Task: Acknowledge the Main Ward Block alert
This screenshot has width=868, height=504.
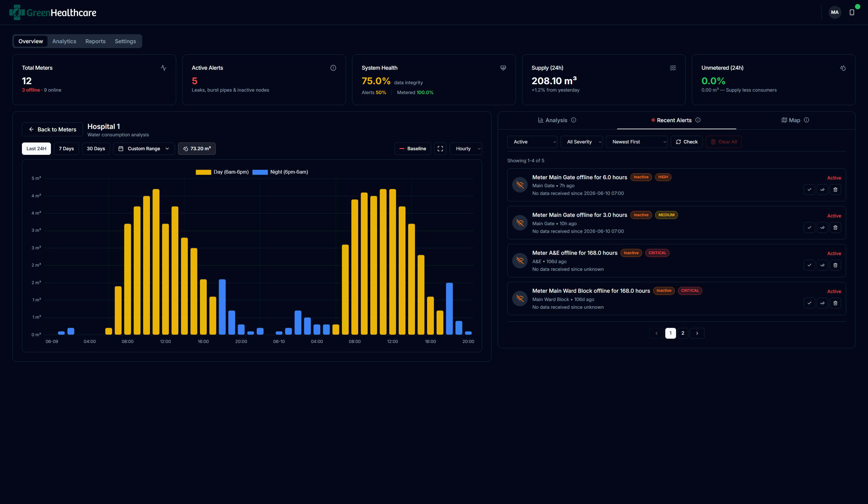Action: (x=809, y=303)
